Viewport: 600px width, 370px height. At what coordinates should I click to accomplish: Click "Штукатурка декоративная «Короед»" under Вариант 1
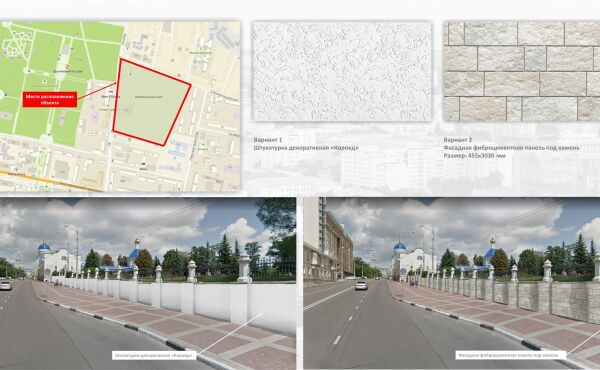click(x=306, y=148)
